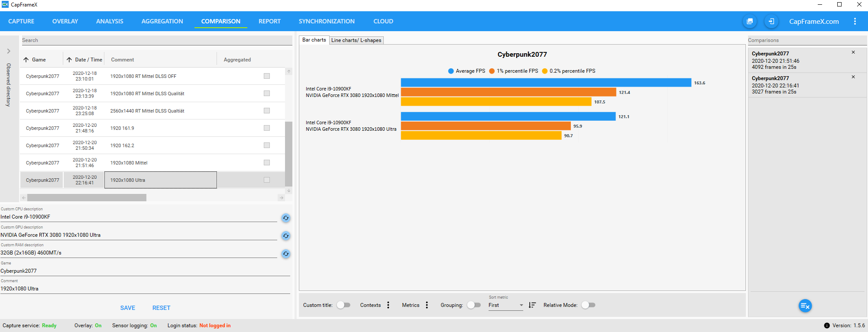Check Aggregated box for 1920x1080 Mittel row
This screenshot has width=868, height=332.
tap(267, 163)
